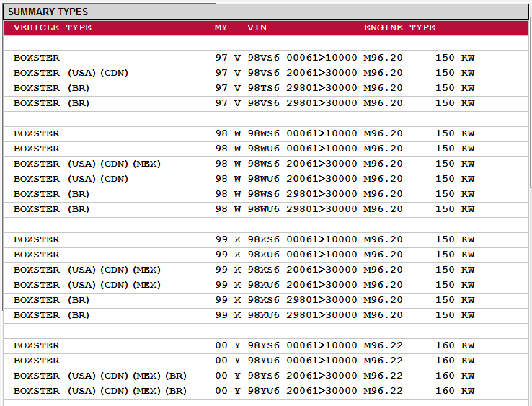Select row with VIN 98XU6 20061>30000
This screenshot has height=406, width=532.
pos(266,286)
